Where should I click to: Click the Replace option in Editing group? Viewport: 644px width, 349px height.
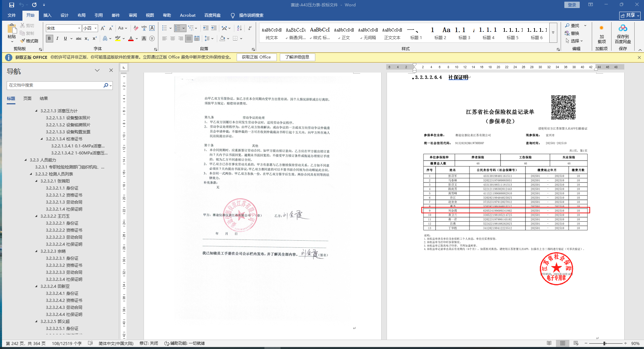(x=572, y=33)
